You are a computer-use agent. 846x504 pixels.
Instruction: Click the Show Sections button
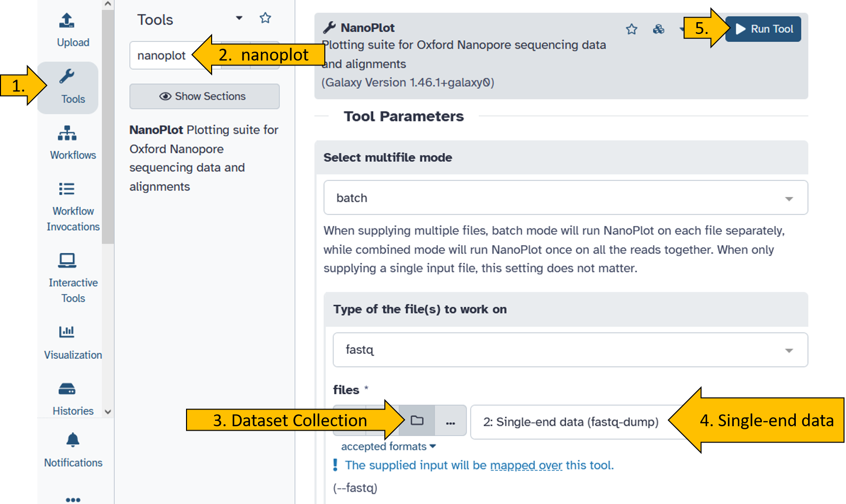tap(204, 96)
